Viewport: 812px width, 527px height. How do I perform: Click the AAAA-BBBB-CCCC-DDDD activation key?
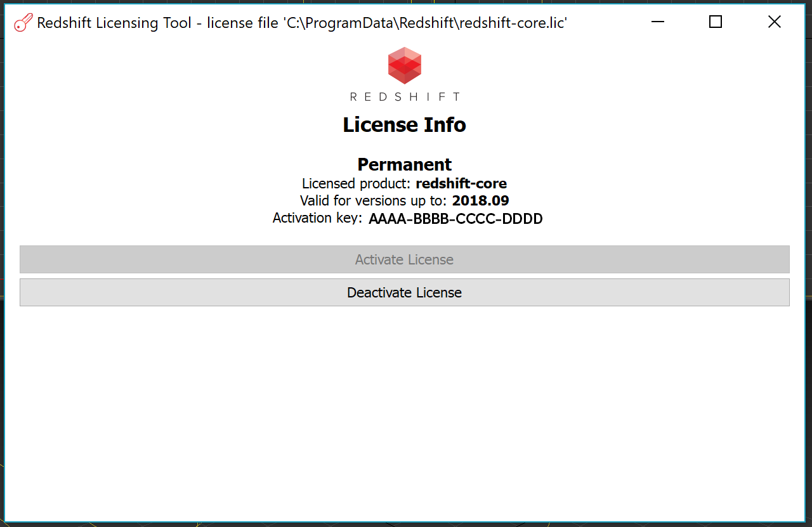click(x=455, y=219)
